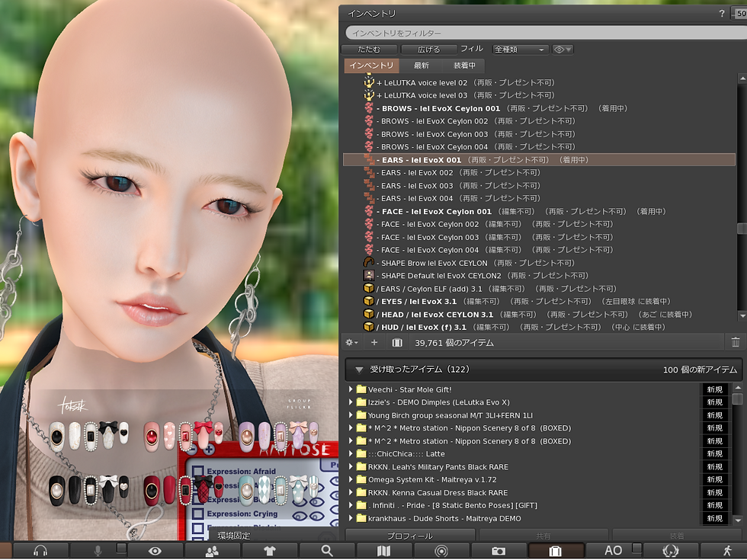Switch to the 最新 tab

click(x=421, y=66)
